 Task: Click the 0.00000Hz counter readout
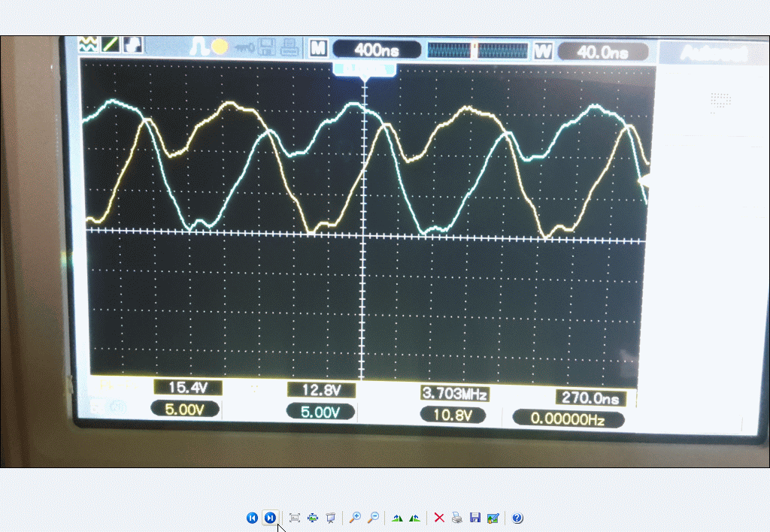coord(568,419)
